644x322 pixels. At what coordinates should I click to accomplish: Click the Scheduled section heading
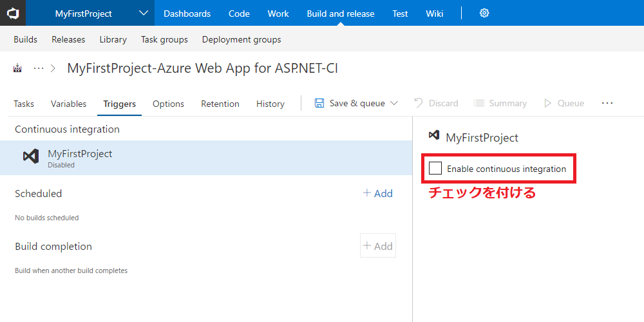coord(38,193)
